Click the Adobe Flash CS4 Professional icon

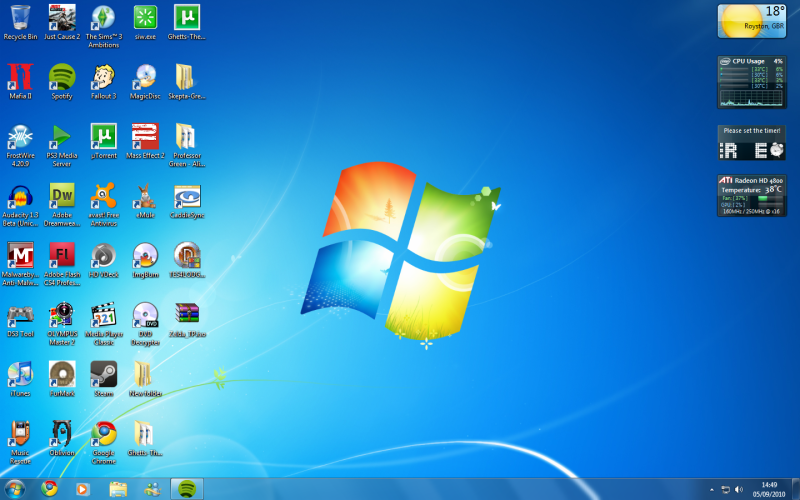(x=62, y=264)
